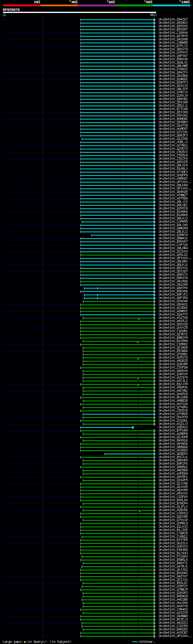
Task: Click the red 20% identity color segment
Action: [22, 5]
